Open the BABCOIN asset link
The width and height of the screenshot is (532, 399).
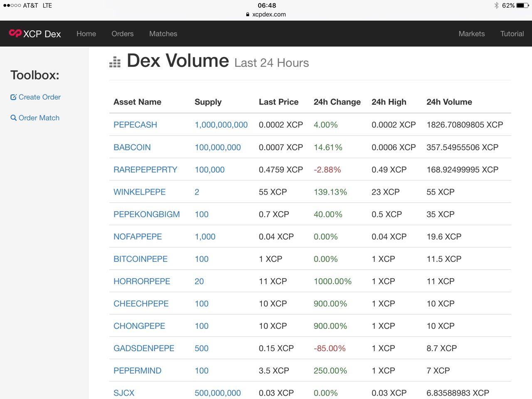(132, 147)
